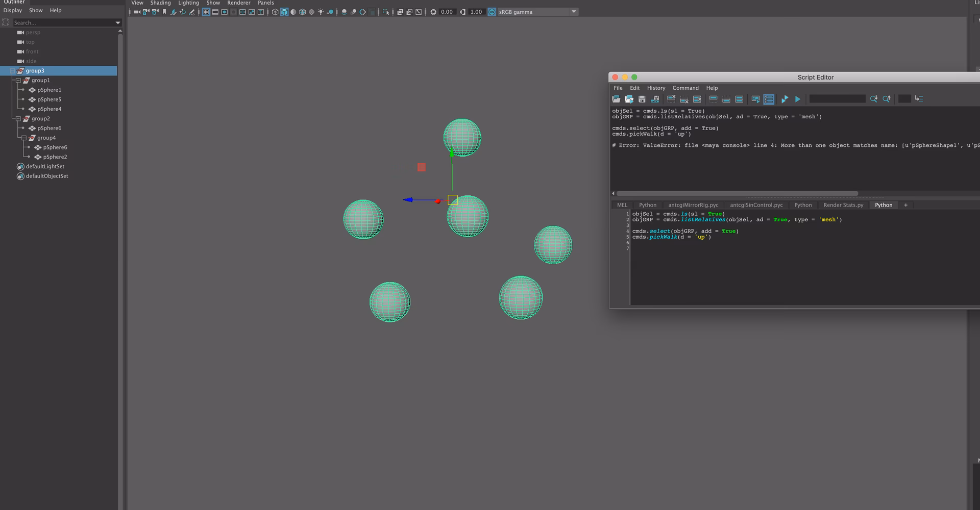Toggle the Resolution Gate display
980x510 pixels.
tap(224, 12)
